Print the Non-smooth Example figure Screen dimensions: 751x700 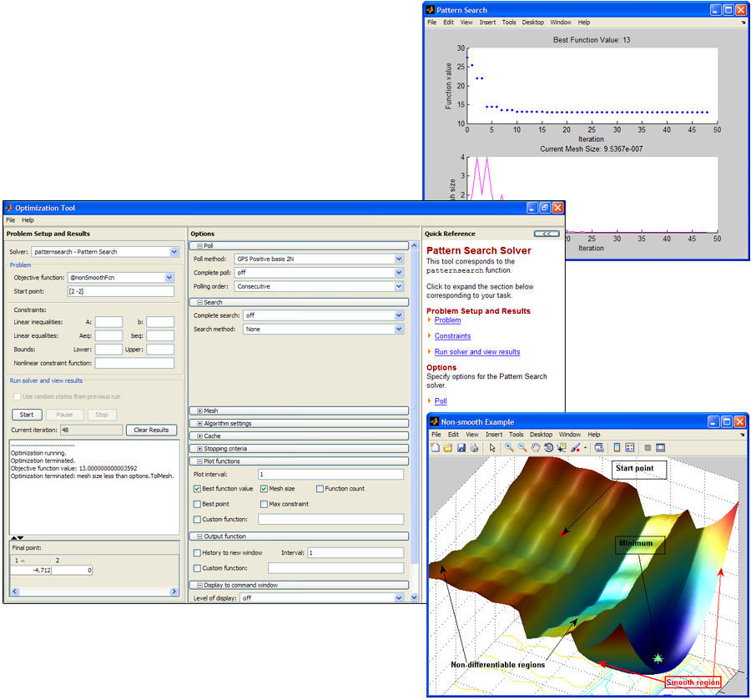point(474,447)
